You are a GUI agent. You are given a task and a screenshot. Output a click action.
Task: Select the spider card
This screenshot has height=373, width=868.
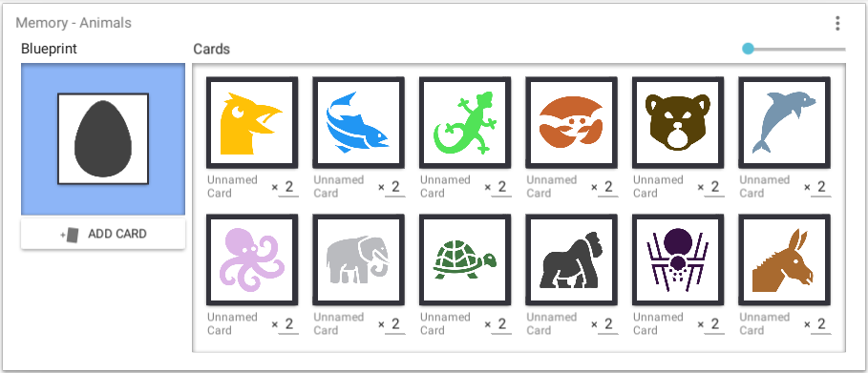678,260
